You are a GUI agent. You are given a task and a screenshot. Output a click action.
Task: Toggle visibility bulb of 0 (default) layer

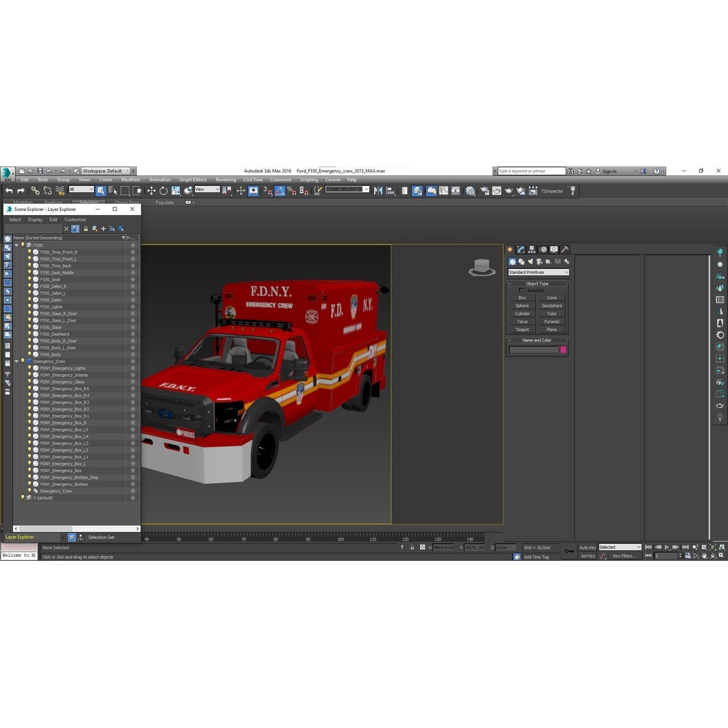click(22, 497)
